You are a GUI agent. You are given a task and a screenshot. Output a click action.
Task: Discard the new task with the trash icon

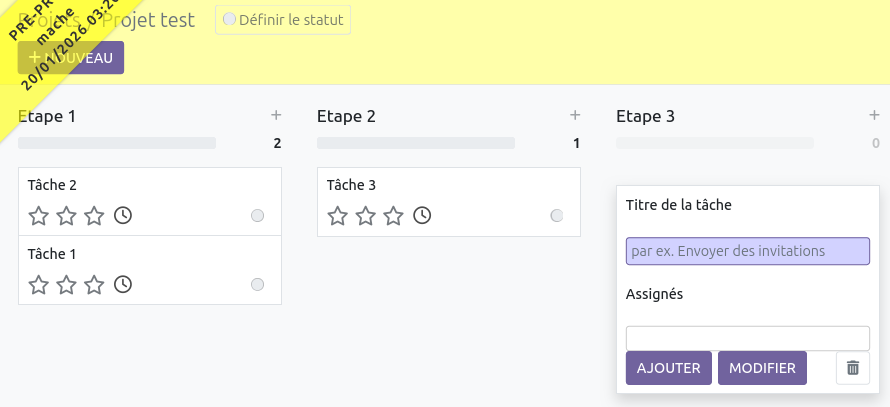point(852,368)
